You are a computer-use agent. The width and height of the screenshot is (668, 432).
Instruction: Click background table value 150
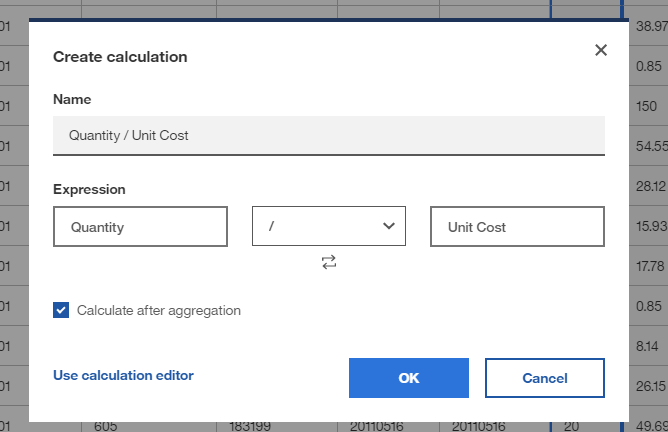[x=646, y=106]
